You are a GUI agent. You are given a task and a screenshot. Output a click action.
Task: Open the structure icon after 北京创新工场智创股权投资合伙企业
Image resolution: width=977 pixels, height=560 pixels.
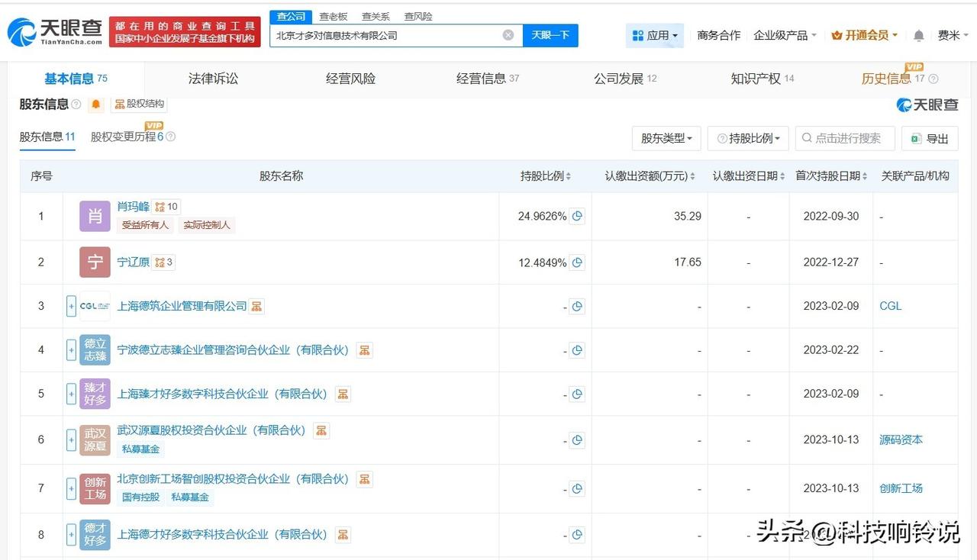click(365, 479)
